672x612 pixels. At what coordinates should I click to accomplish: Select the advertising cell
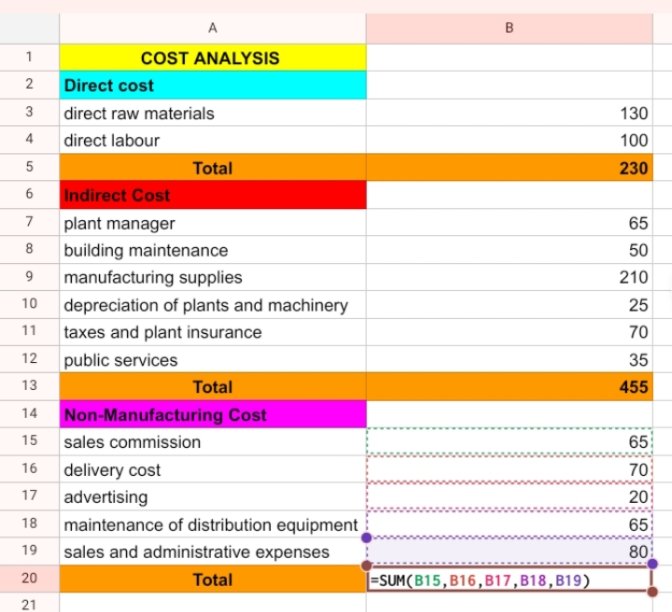click(x=213, y=497)
